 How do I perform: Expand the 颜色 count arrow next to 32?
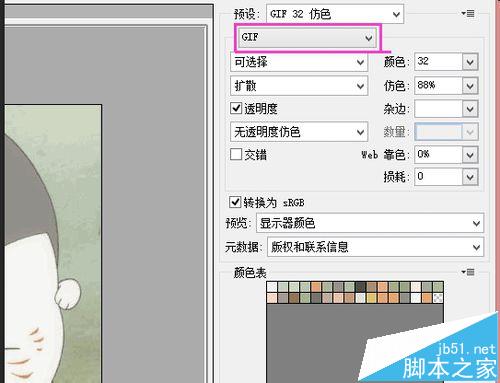point(470,62)
